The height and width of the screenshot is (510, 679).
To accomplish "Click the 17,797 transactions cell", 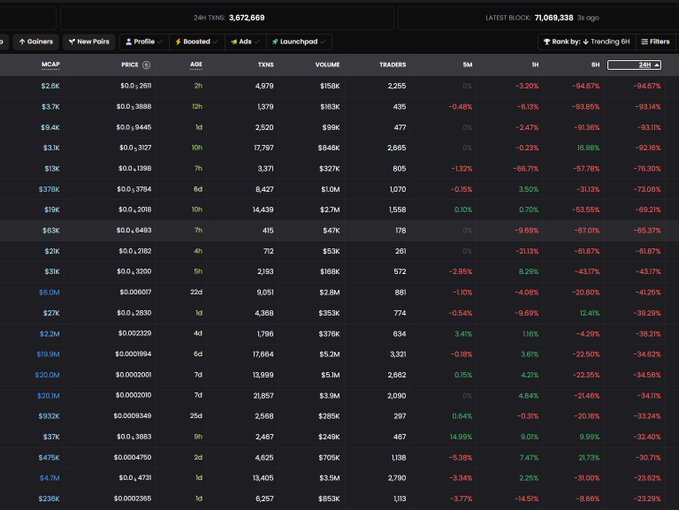I will (x=264, y=148).
